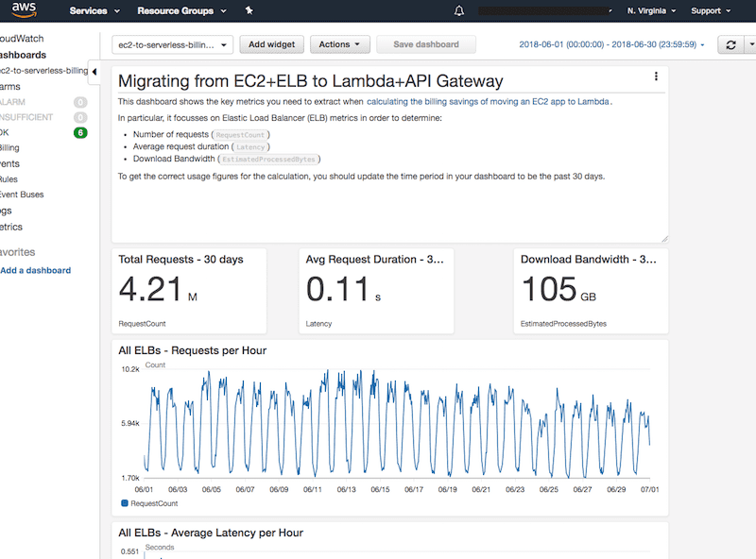Click the blue RequestCount legend swatch
Image resolution: width=756 pixels, height=559 pixels.
[124, 504]
